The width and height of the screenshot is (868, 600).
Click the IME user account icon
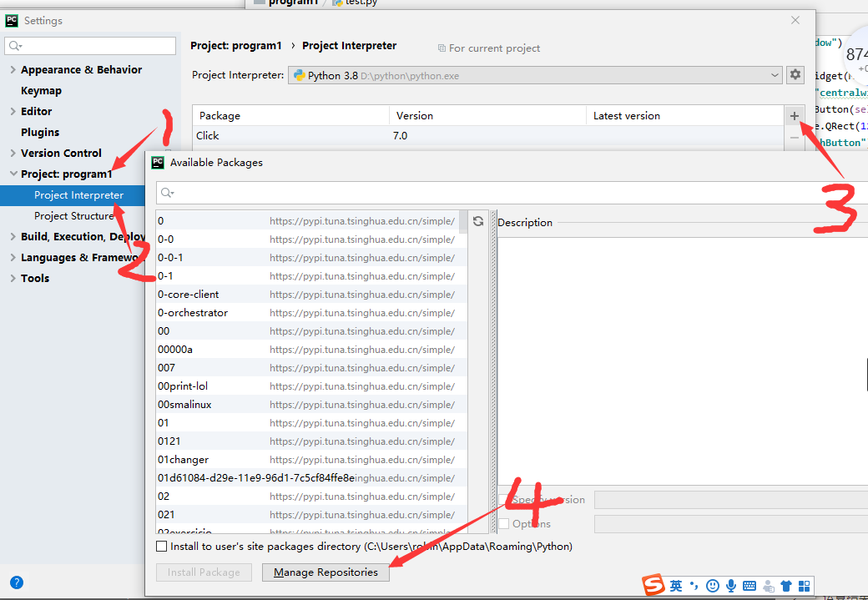coord(769,586)
